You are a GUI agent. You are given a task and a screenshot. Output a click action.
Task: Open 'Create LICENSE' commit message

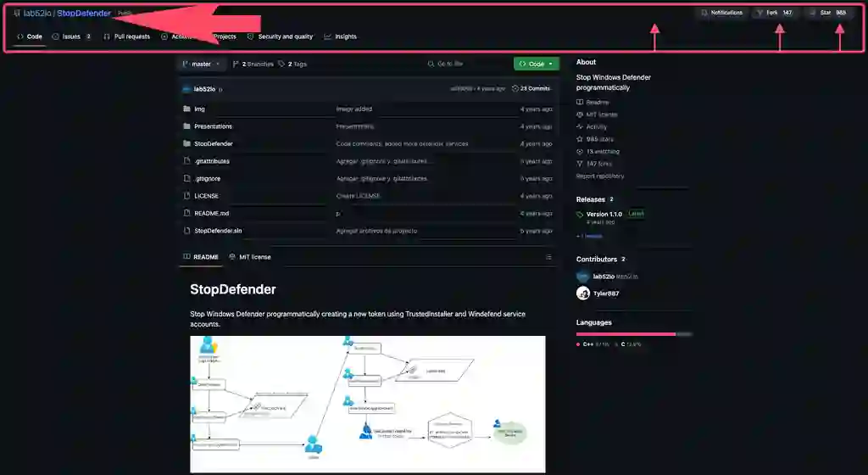click(x=359, y=196)
